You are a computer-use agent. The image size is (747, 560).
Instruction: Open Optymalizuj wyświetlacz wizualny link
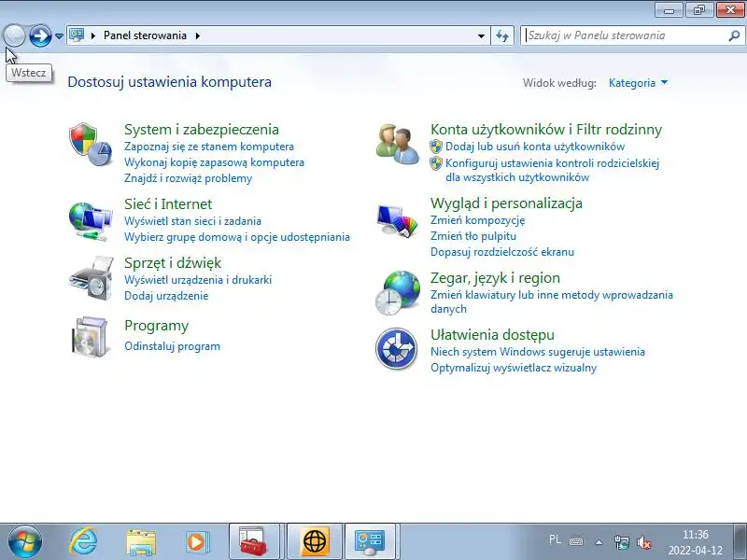514,368
